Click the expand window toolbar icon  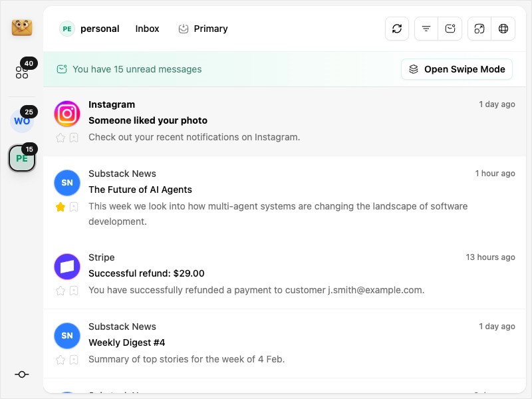click(479, 29)
